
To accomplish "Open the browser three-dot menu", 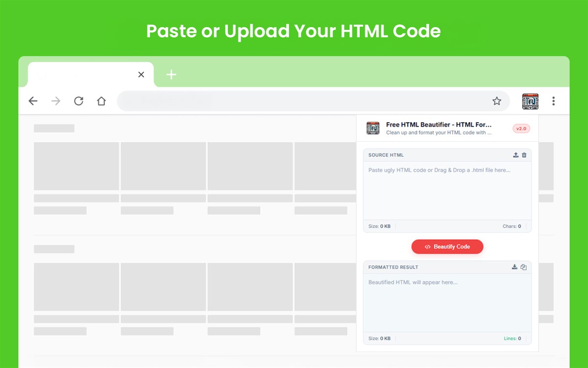I will [x=553, y=101].
